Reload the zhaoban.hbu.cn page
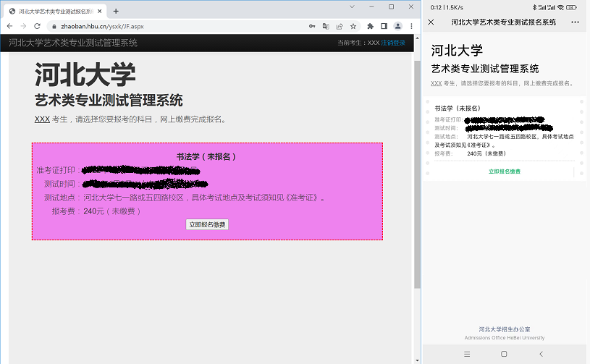This screenshot has width=590, height=364. pyautogui.click(x=37, y=26)
